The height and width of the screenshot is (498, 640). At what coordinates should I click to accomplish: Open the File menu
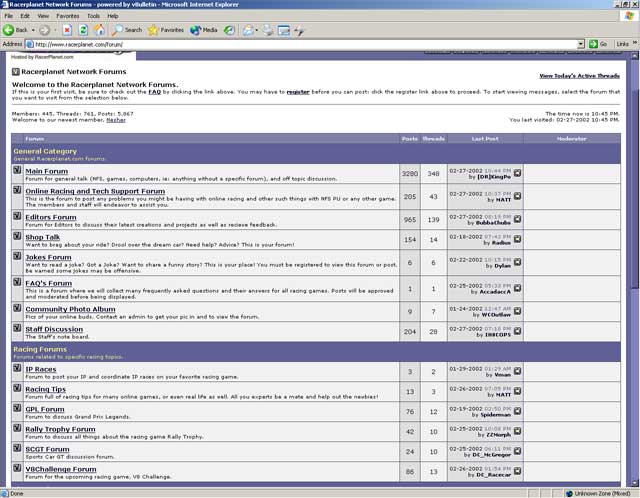tap(9, 16)
